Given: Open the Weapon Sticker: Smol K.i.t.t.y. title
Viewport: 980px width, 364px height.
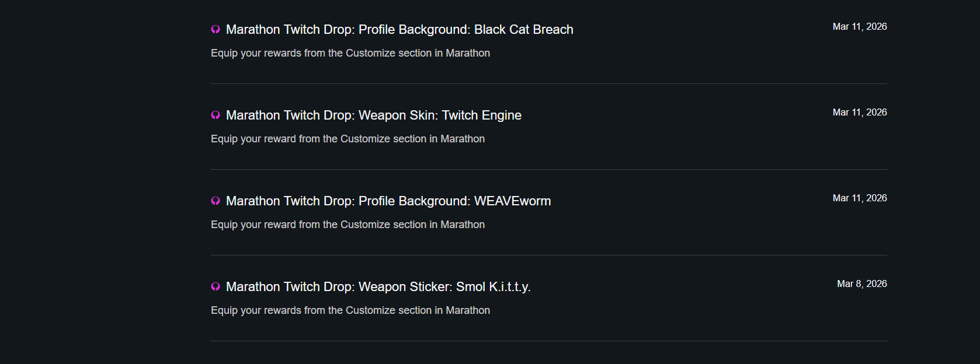Looking at the screenshot, I should point(378,287).
